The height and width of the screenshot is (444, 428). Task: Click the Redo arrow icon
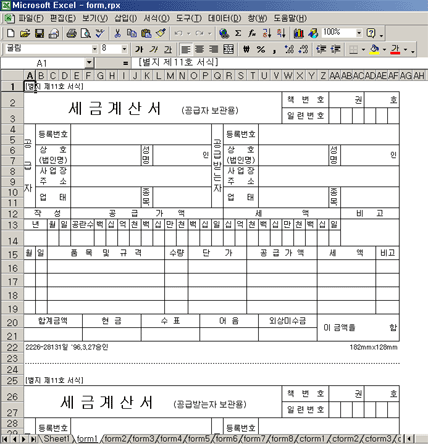[x=200, y=33]
